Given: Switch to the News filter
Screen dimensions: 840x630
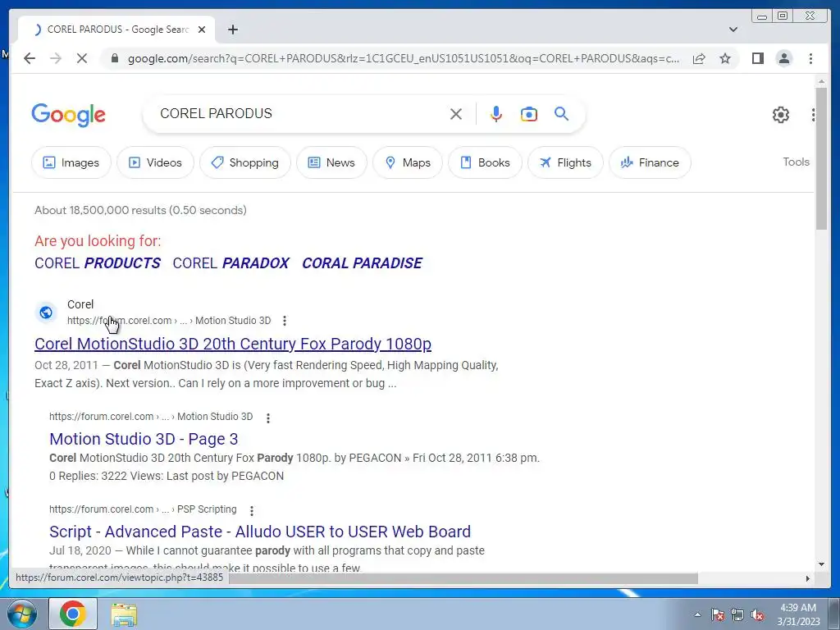Looking at the screenshot, I should [x=331, y=162].
